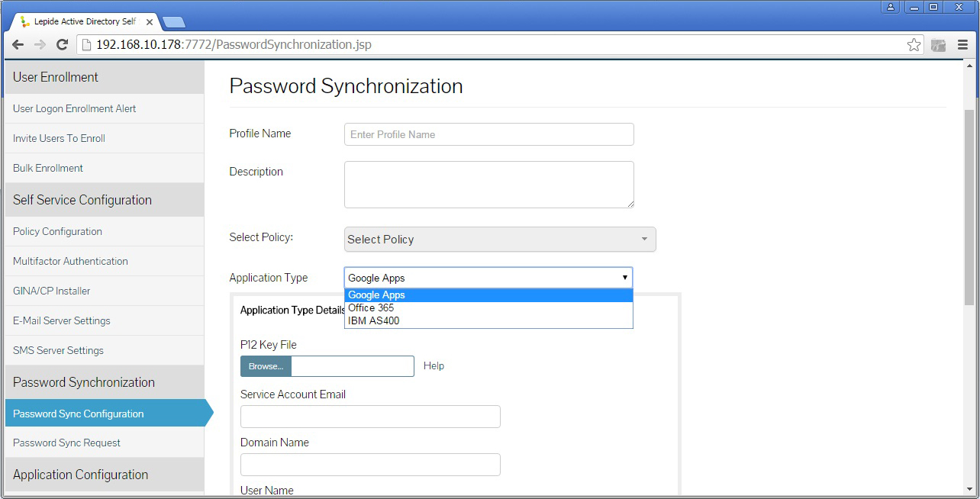
Task: Open the Chrome hamburger menu
Action: click(962, 45)
